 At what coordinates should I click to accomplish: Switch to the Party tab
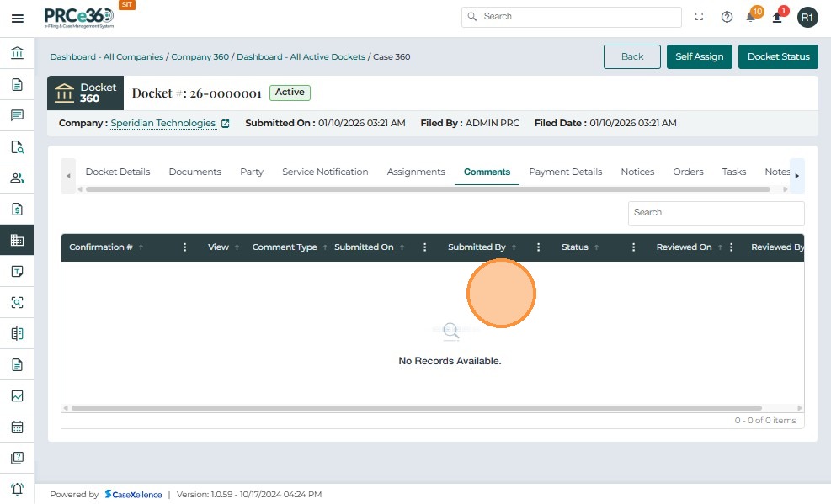[x=252, y=172]
